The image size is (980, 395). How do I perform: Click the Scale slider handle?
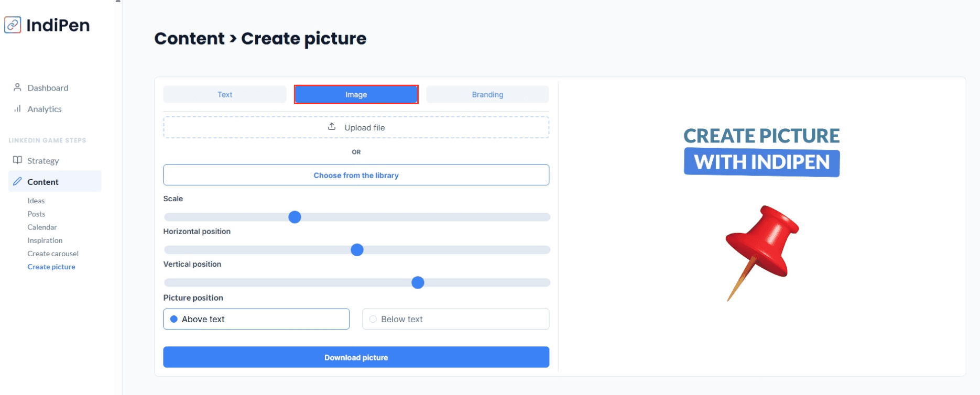pos(295,217)
